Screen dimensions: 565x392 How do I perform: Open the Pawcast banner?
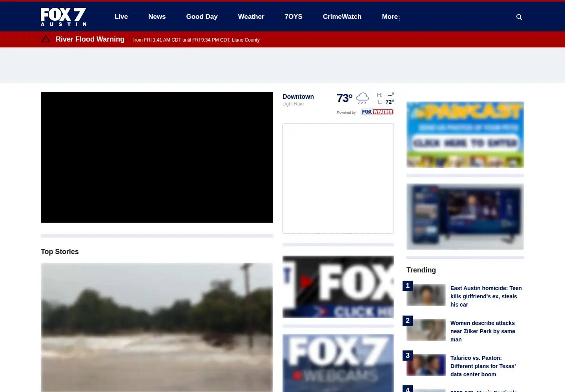pos(465,134)
